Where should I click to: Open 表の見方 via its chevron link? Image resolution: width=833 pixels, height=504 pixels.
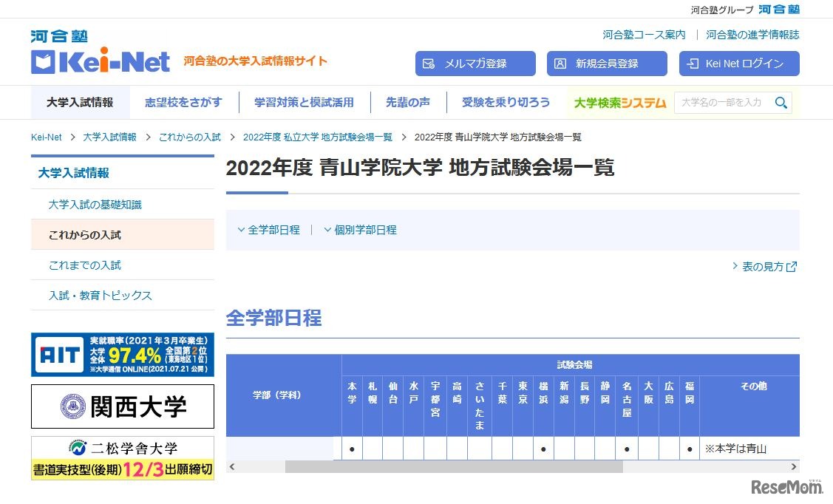pyautogui.click(x=735, y=266)
